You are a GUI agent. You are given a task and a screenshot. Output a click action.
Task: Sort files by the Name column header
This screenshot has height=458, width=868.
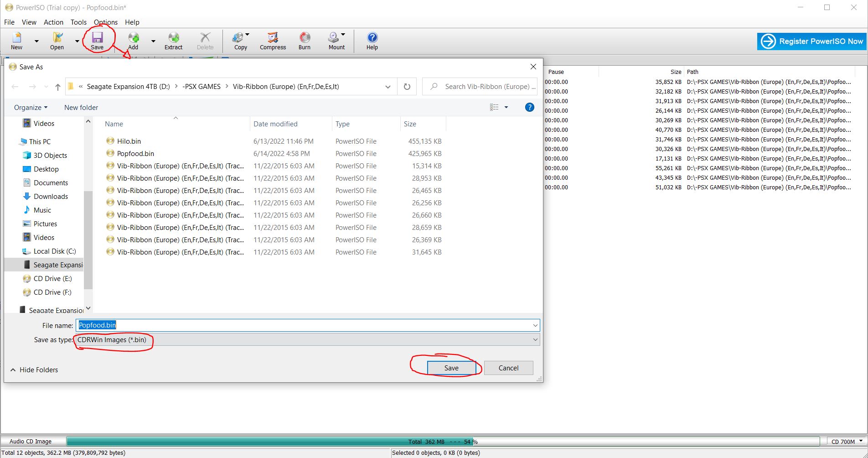coord(114,124)
